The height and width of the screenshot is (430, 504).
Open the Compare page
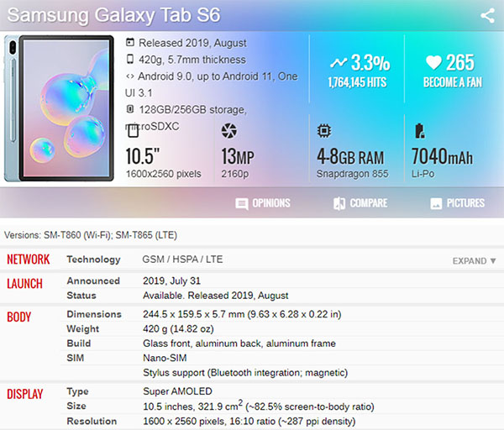click(x=360, y=203)
